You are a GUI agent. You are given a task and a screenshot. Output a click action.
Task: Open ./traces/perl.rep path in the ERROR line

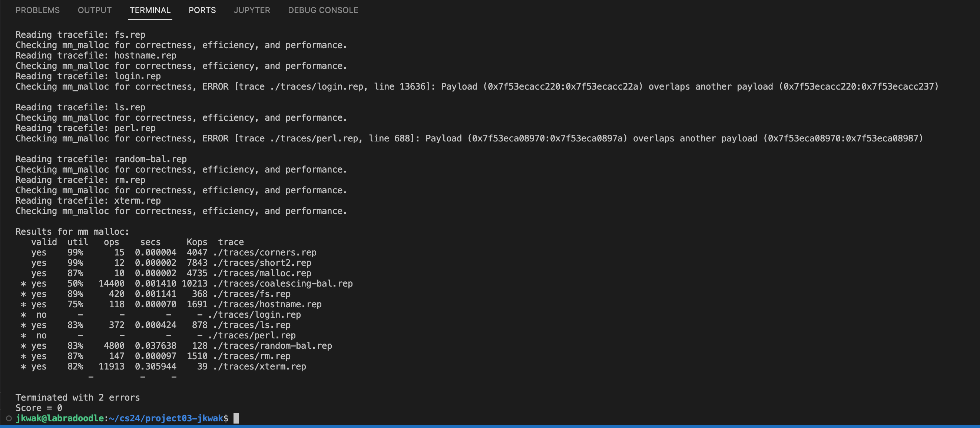314,138
